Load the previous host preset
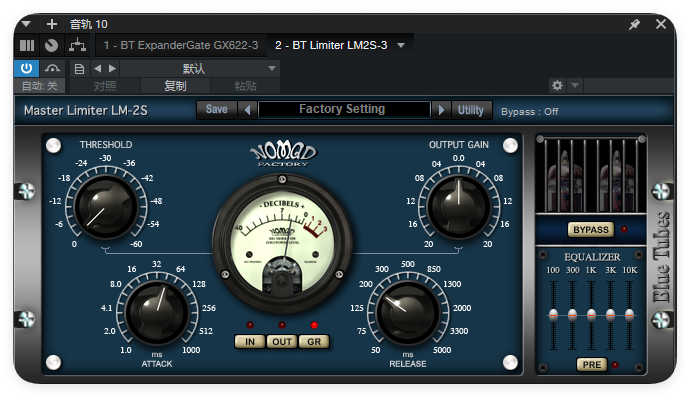 (x=98, y=68)
